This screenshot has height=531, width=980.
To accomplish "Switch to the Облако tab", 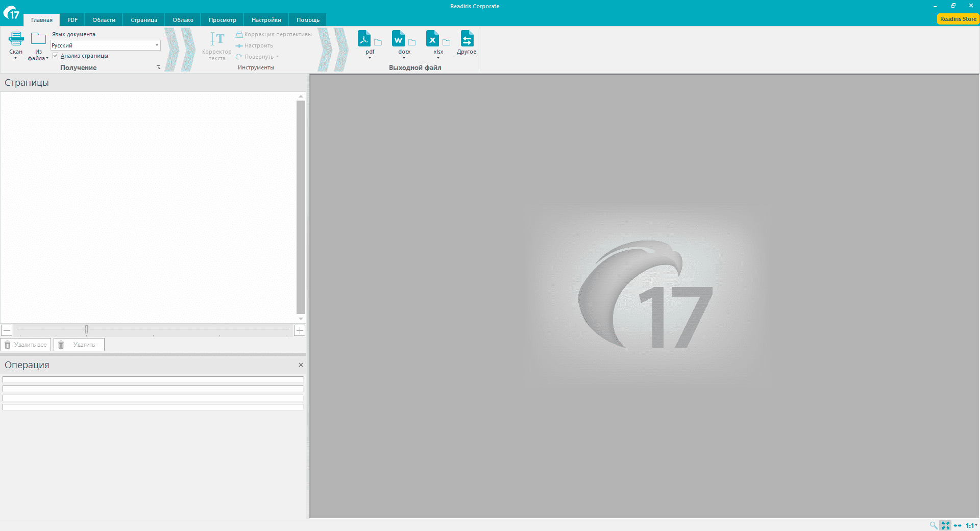I will (x=183, y=20).
